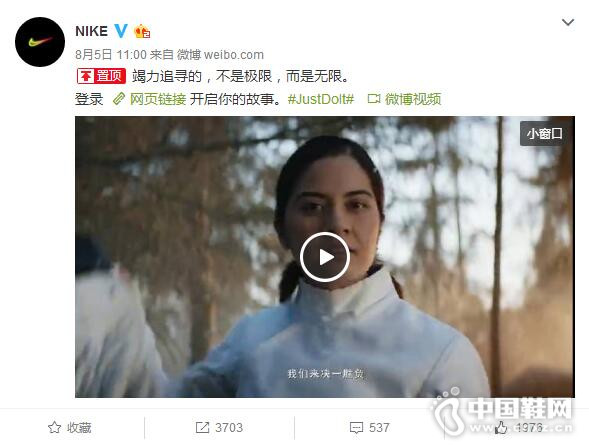Image resolution: width=589 pixels, height=447 pixels.
Task: Click the video camera icon
Action: pyautogui.click(x=374, y=99)
